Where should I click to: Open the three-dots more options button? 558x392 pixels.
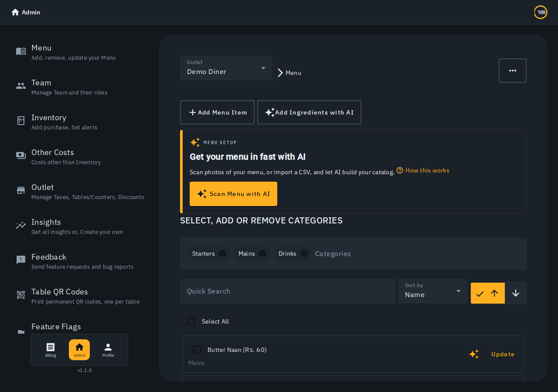[x=513, y=71]
